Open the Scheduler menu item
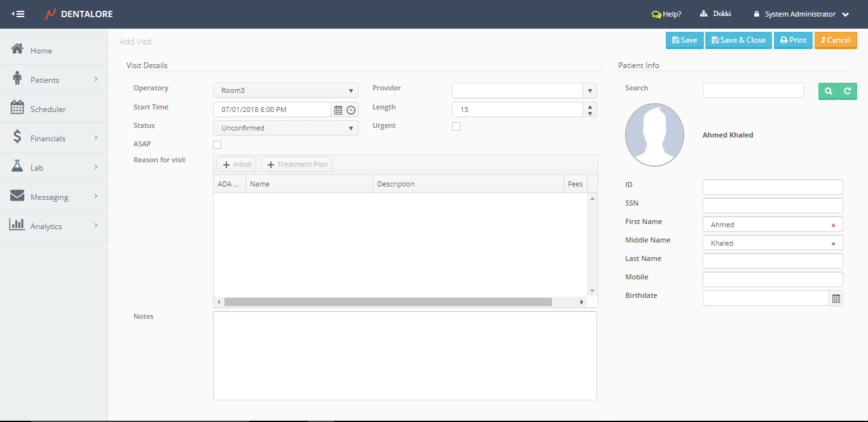This screenshot has height=422, width=868. 48,109
